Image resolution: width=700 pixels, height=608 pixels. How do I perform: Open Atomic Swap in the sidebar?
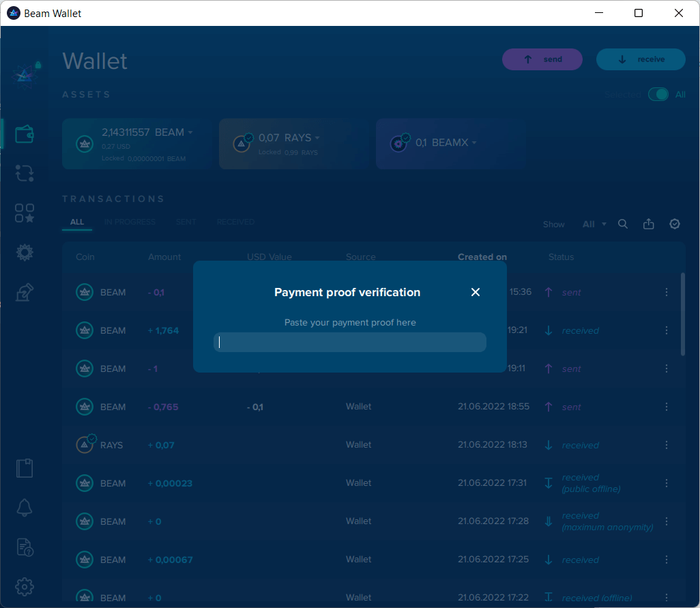tap(25, 173)
